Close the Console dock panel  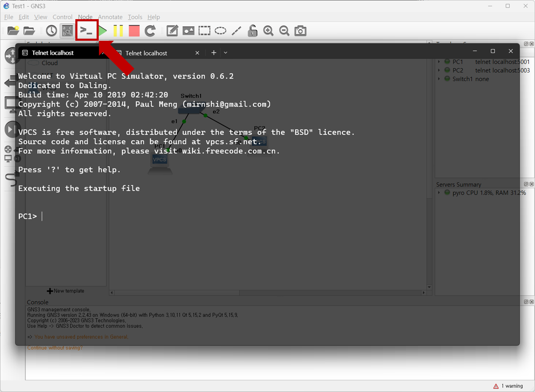click(532, 302)
